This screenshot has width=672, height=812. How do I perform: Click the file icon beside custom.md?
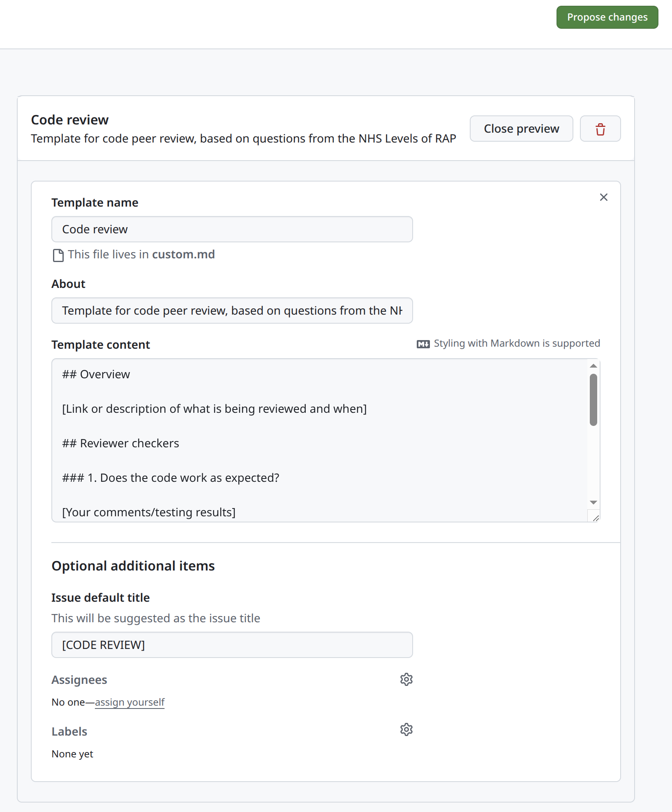(58, 255)
